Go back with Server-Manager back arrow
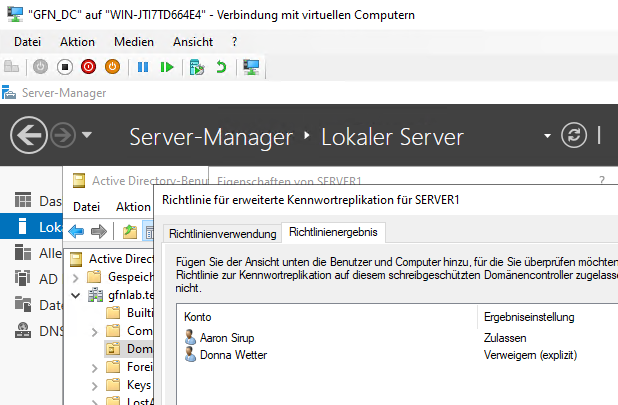The image size is (618, 405). pos(30,136)
